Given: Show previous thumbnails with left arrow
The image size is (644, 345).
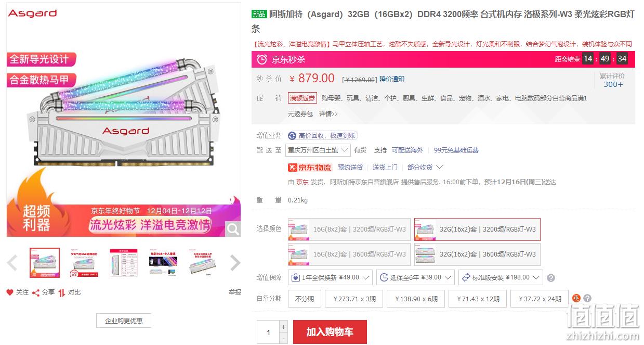Looking at the screenshot, I should (12, 263).
